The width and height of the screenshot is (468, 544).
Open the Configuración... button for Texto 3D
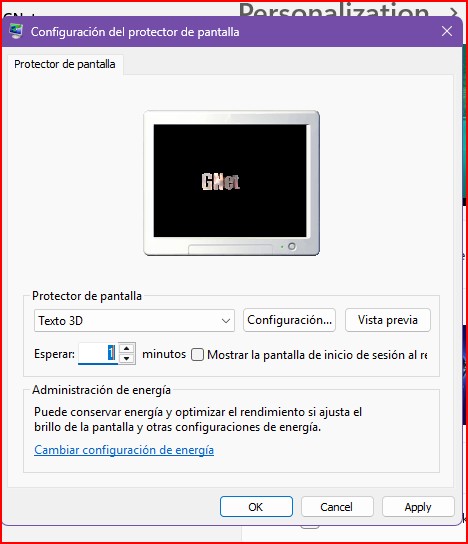[289, 320]
